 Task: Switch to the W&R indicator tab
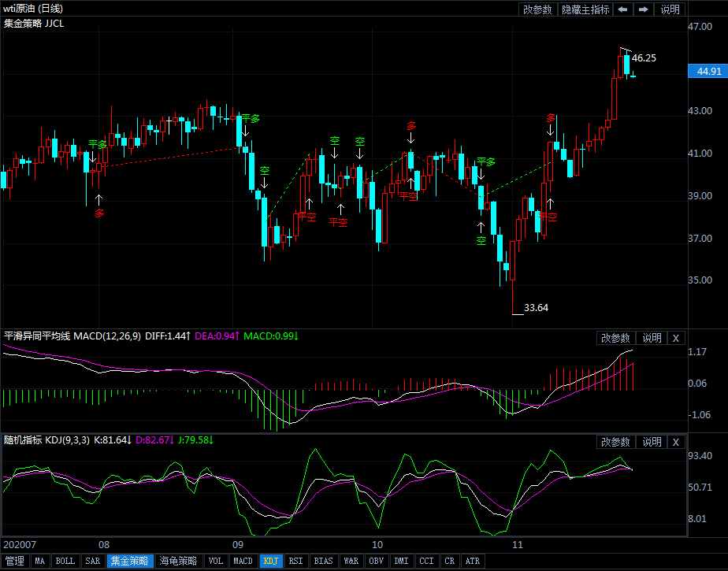pyautogui.click(x=351, y=562)
